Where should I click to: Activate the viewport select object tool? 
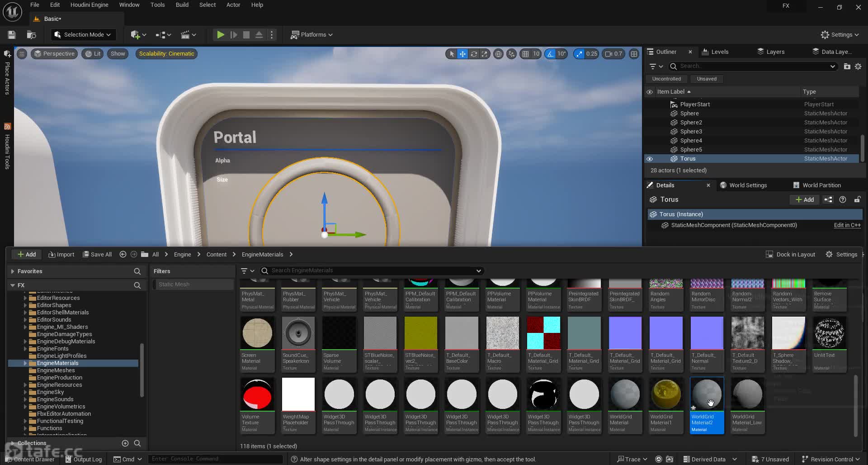[x=452, y=54]
